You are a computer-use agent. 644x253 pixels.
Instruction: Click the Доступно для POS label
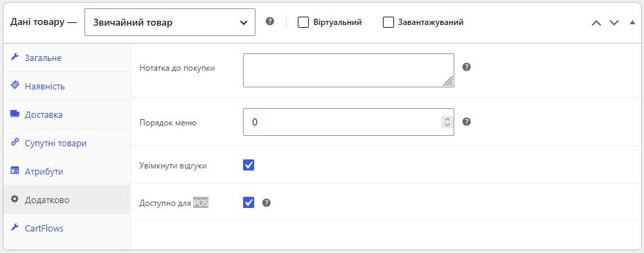click(x=174, y=203)
